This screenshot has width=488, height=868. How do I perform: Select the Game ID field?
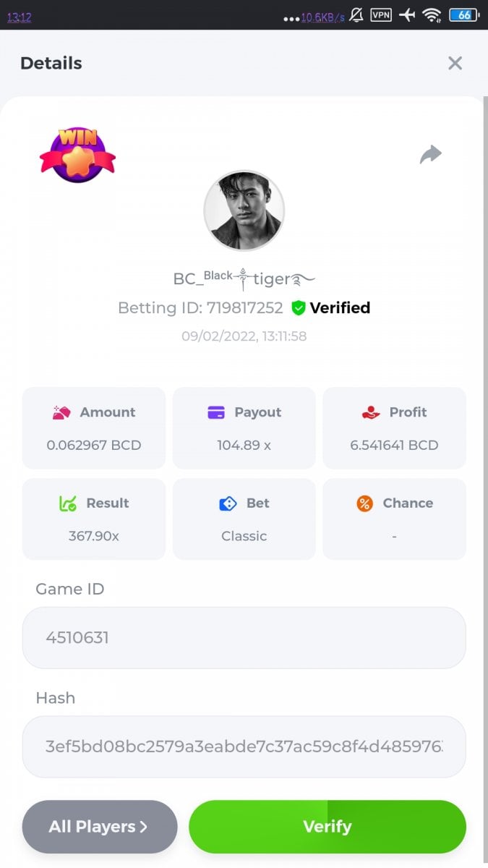[244, 637]
